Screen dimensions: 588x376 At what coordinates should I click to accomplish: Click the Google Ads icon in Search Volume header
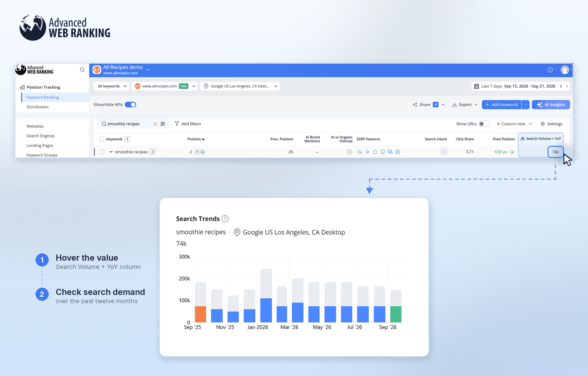click(522, 139)
